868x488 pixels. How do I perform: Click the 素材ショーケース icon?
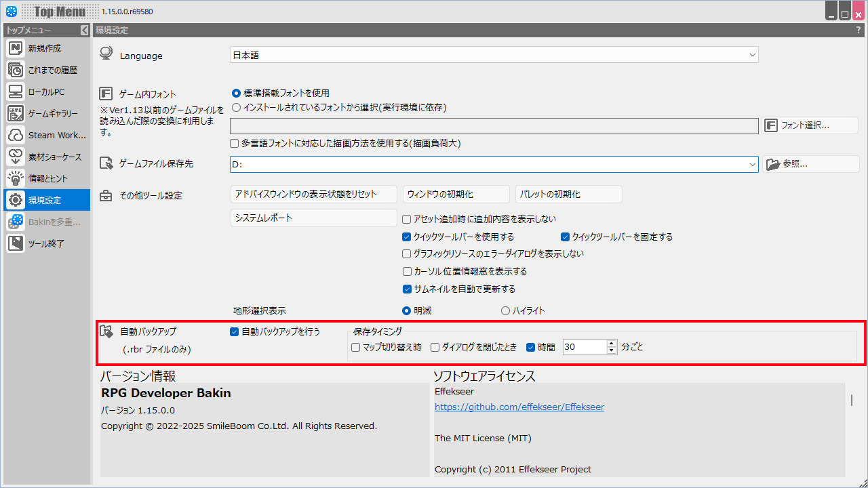click(16, 157)
